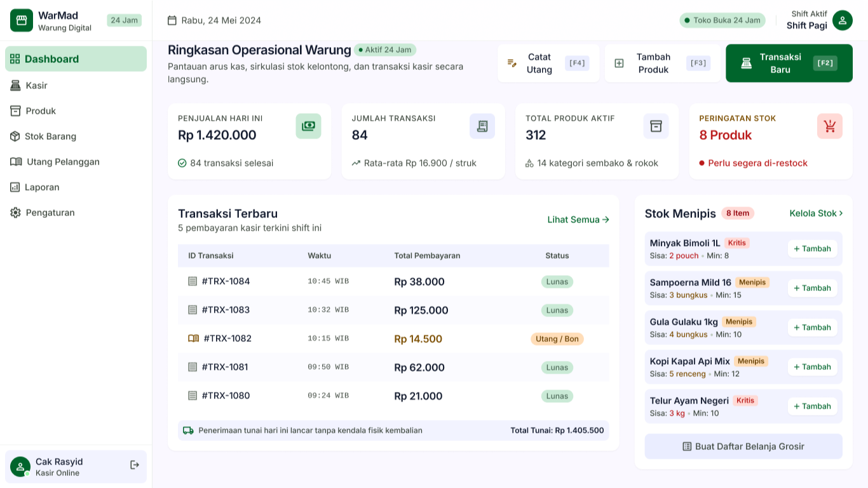This screenshot has width=868, height=488.
Task: Click Cak Rasyid's profile avatar
Action: [x=20, y=466]
